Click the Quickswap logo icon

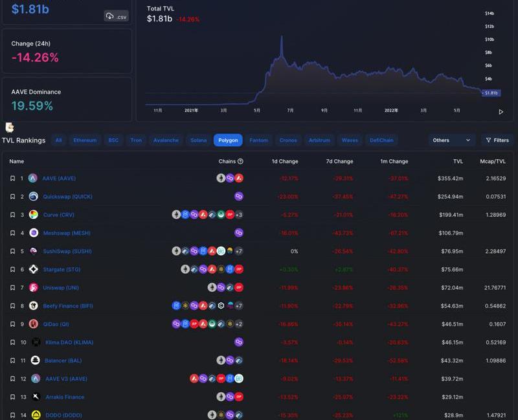pyautogui.click(x=33, y=196)
